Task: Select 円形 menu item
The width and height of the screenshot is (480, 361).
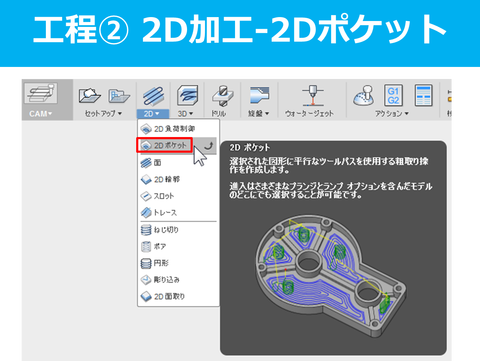Action: click(x=178, y=263)
